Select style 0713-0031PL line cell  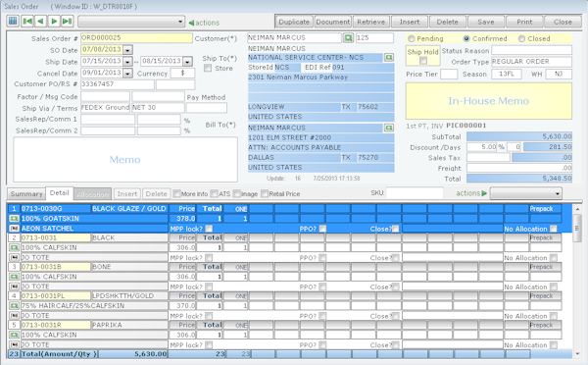tap(56, 296)
